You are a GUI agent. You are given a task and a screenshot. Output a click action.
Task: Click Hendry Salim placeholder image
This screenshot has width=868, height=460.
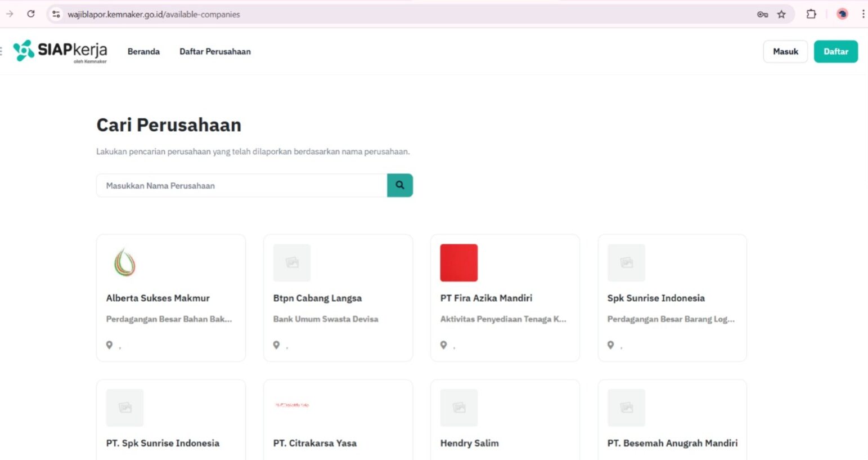459,408
